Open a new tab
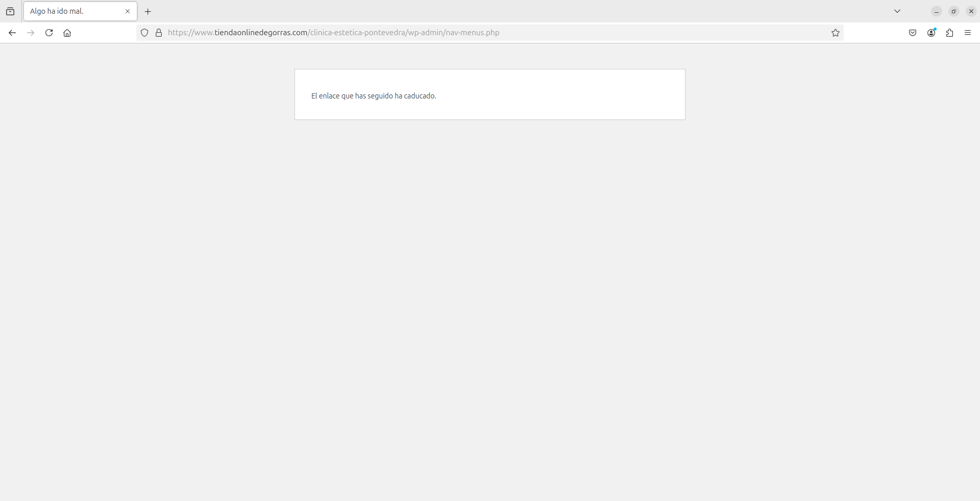 (x=148, y=11)
